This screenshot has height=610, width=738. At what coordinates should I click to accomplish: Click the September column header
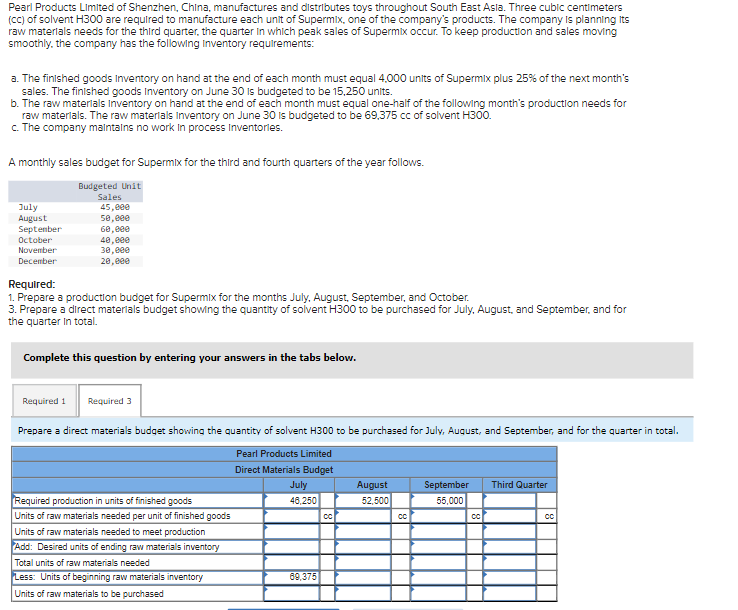tap(446, 485)
